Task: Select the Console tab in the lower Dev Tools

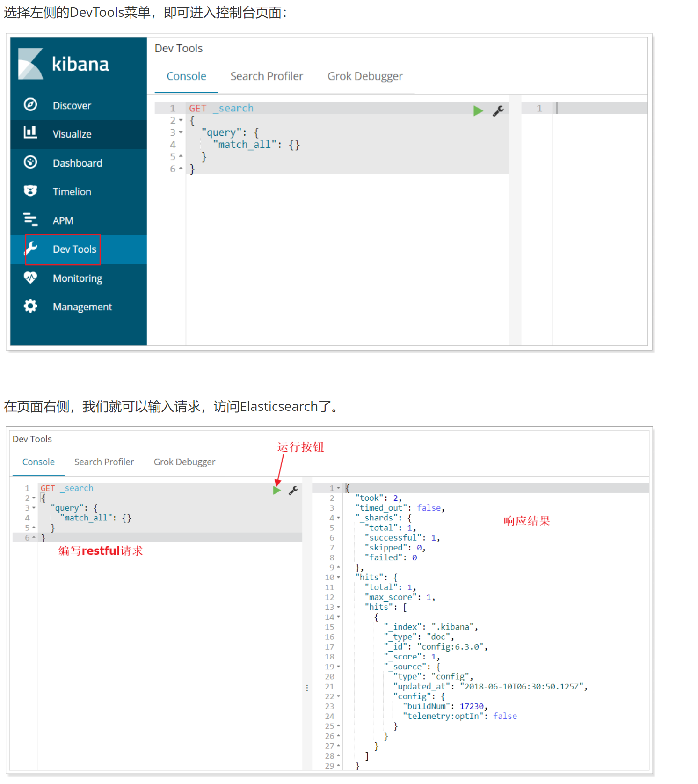Action: coord(38,462)
